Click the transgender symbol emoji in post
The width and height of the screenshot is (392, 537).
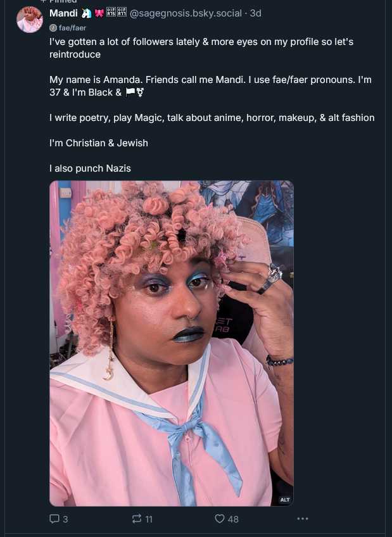pos(140,92)
